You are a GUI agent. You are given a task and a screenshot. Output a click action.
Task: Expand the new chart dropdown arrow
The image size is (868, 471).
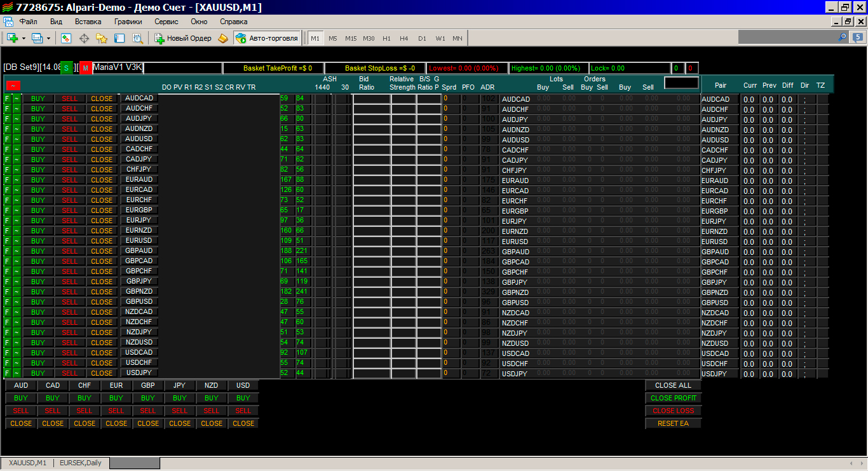(24, 38)
